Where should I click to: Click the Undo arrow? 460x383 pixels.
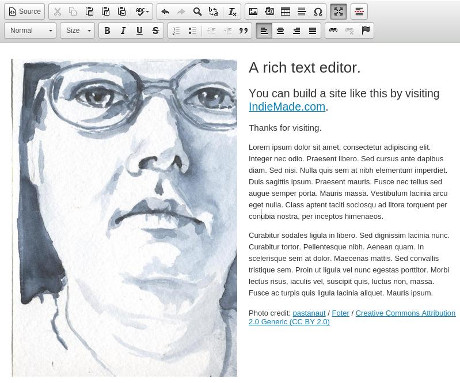pos(165,12)
